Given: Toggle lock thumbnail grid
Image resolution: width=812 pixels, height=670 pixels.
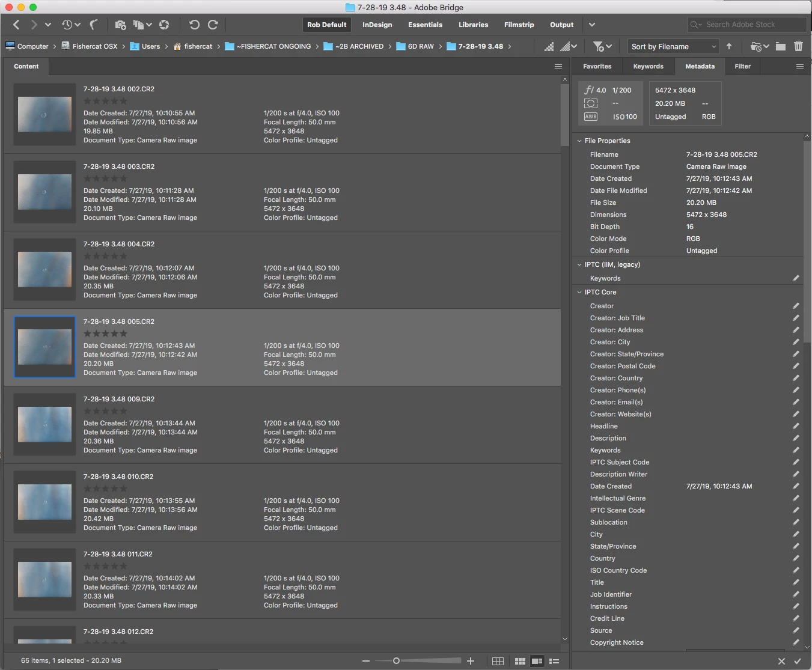Looking at the screenshot, I should click(x=498, y=661).
